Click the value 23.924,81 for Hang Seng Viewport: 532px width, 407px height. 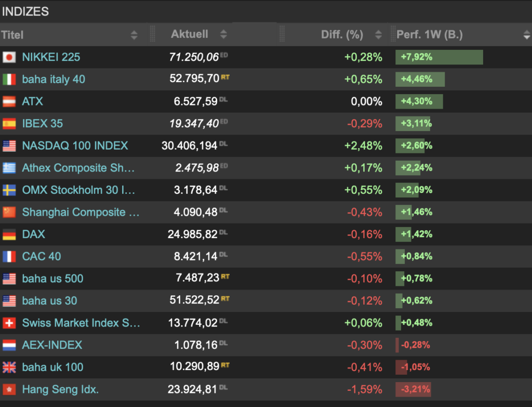tap(192, 389)
